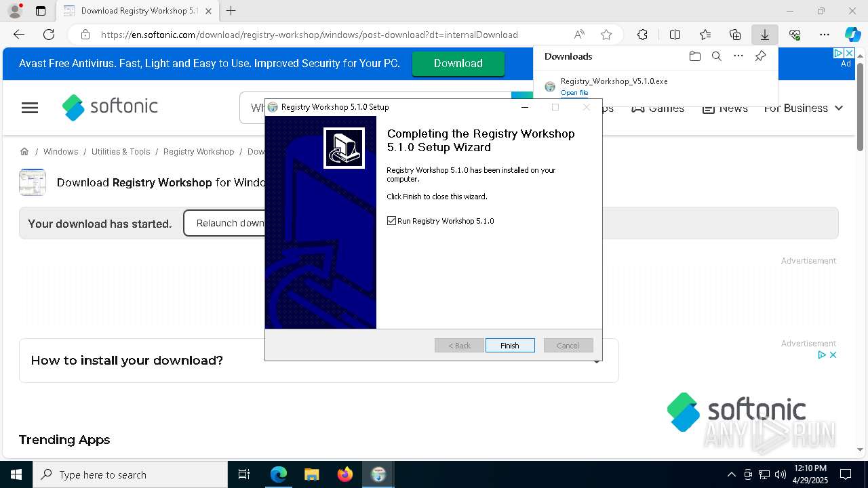Open tab actions menu icon
The width and height of the screenshot is (868, 488).
41,11
